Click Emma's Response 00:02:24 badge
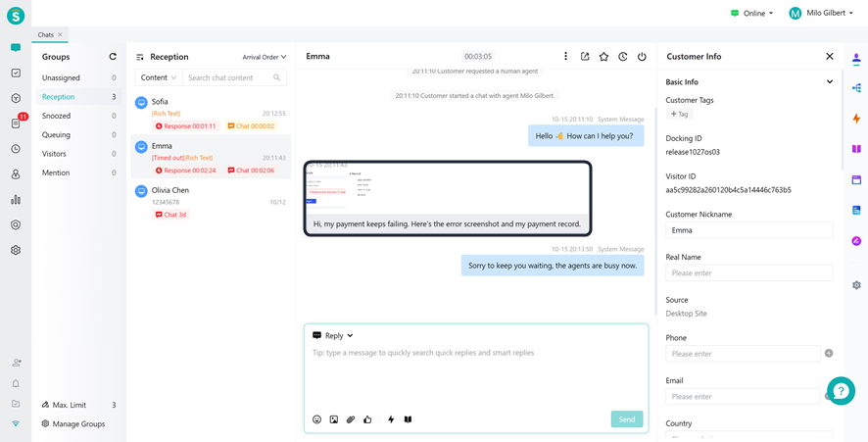868x442 pixels. coord(185,171)
